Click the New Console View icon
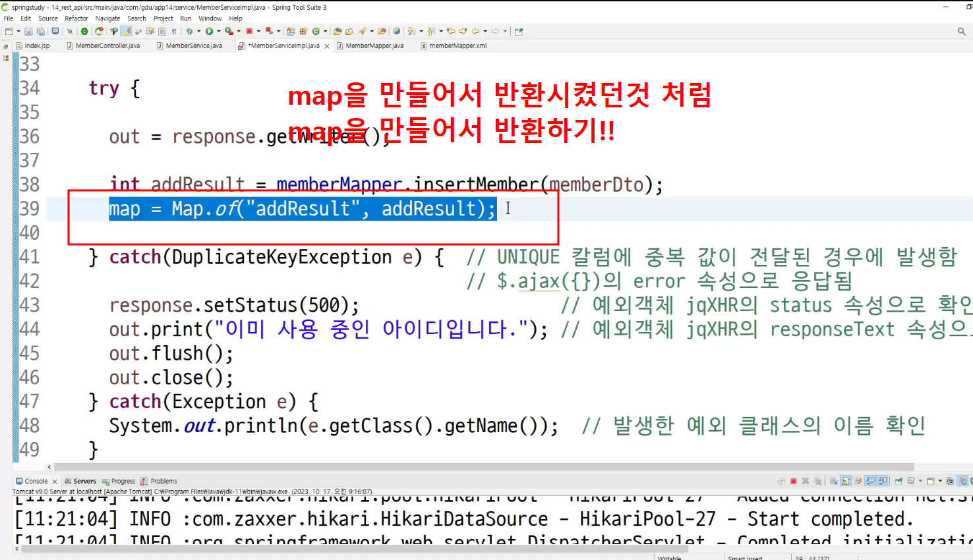 [931, 481]
